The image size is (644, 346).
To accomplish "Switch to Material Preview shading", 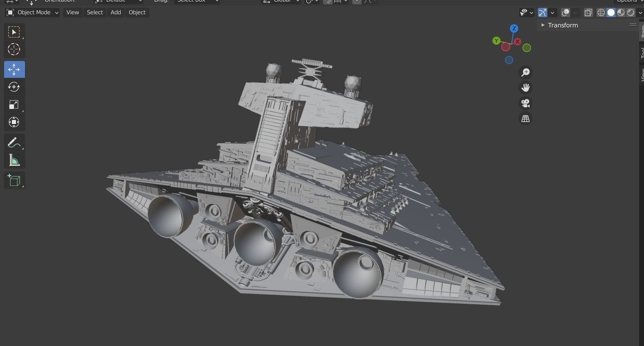I will [621, 13].
